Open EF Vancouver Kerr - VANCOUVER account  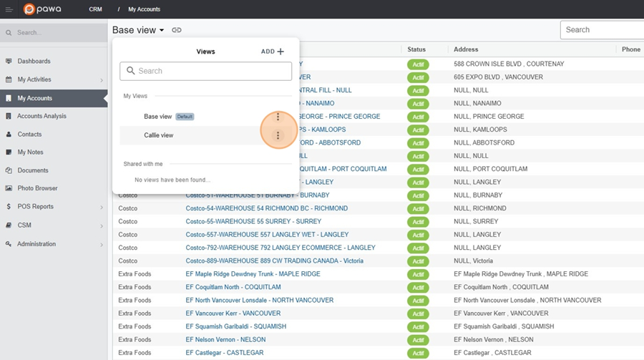click(x=233, y=313)
